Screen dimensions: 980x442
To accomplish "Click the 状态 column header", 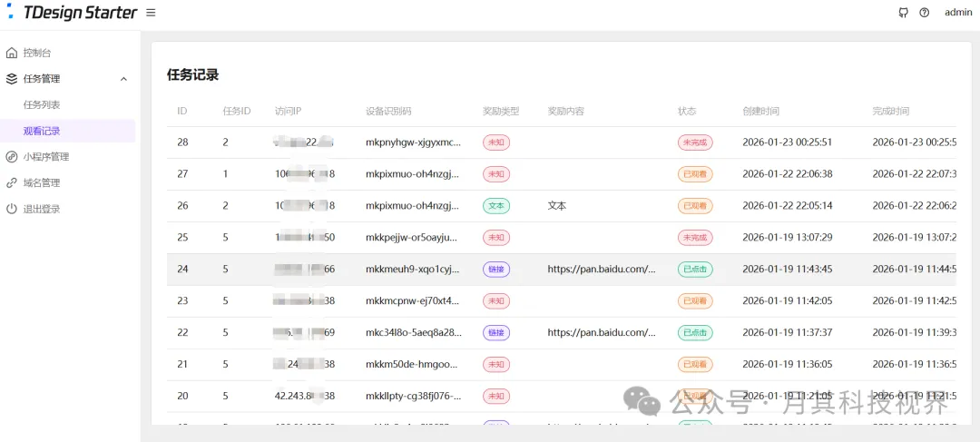I will point(687,112).
